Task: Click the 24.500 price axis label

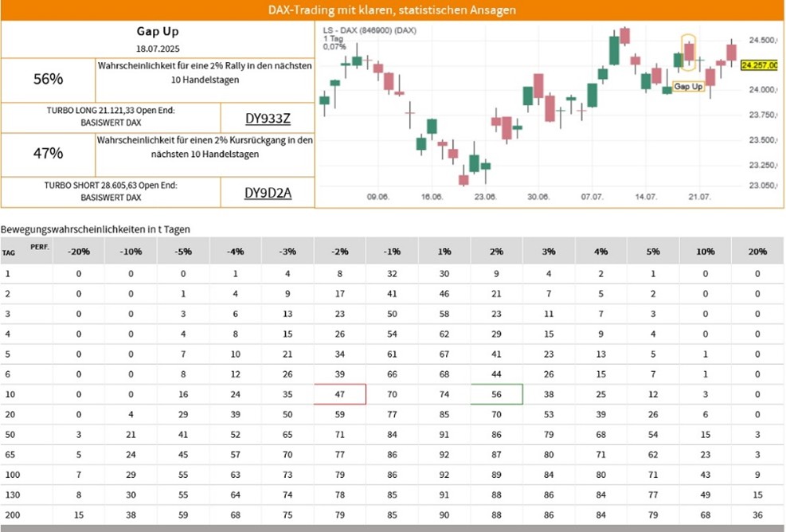Action: coord(762,40)
